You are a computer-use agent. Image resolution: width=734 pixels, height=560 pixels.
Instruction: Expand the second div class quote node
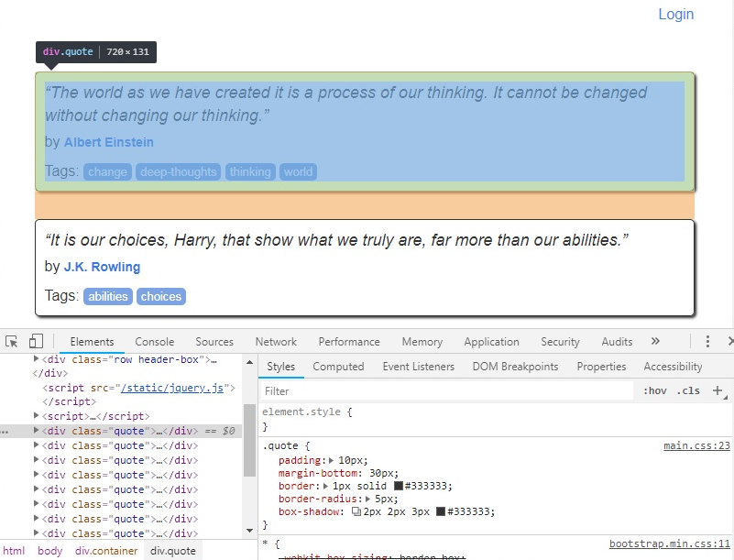(x=36, y=445)
